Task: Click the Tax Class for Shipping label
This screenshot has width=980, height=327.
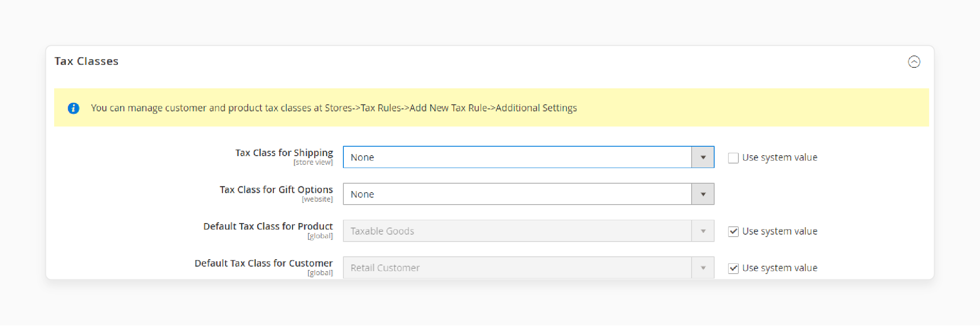Action: (x=284, y=153)
